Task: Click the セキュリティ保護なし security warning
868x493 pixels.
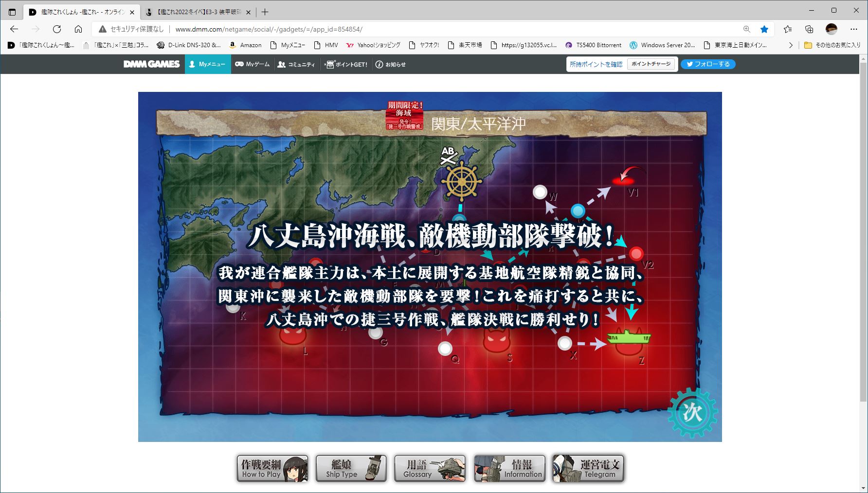Action: click(x=131, y=29)
